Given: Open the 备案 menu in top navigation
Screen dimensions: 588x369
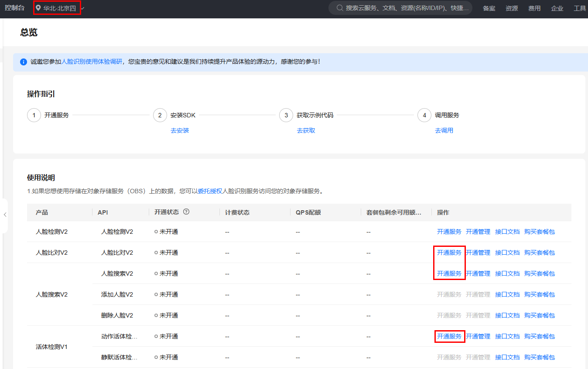Looking at the screenshot, I should [x=489, y=8].
